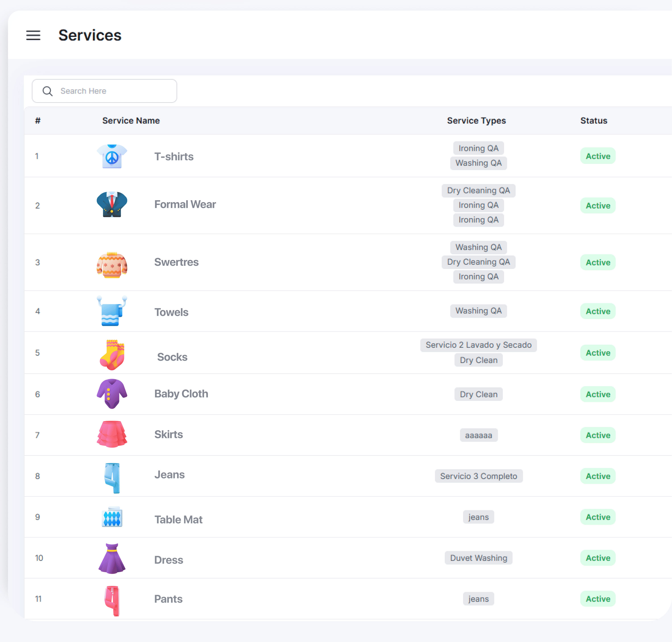Viewport: 672px width, 642px height.
Task: Click the Service Name column header
Action: tap(131, 120)
